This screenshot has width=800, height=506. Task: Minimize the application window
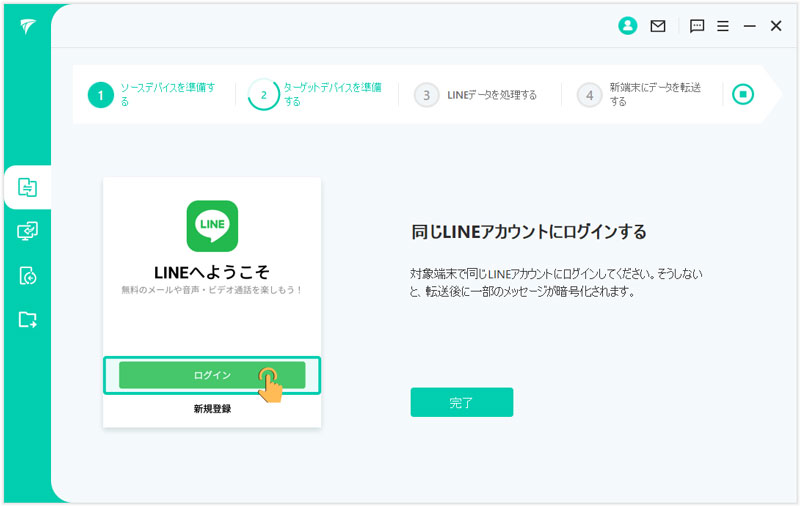click(749, 26)
